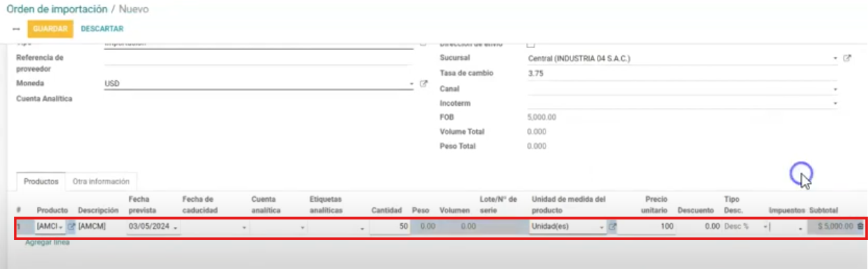Image resolution: width=868 pixels, height=269 pixels.
Task: Open the Impuestos dropdown in product row
Action: pos(786,227)
